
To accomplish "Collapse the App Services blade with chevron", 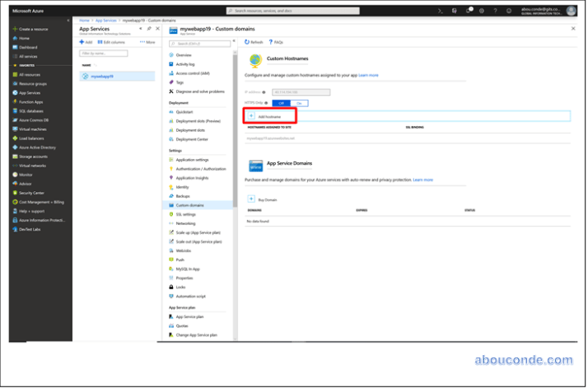I will click(x=140, y=28).
